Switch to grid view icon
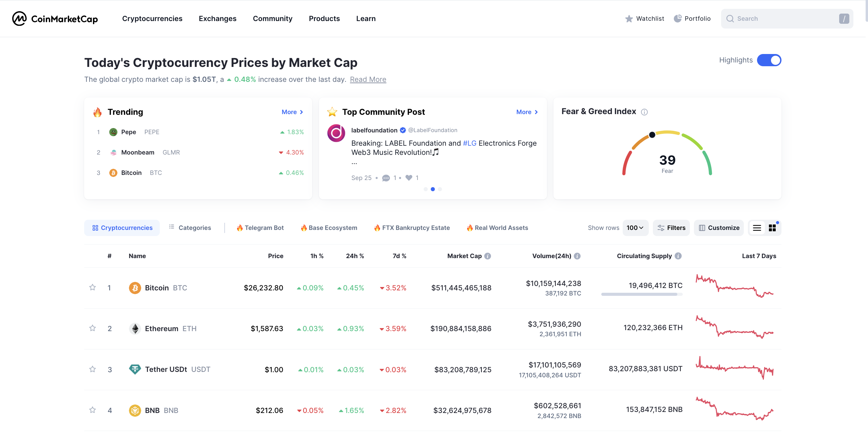This screenshot has width=868, height=432. [x=772, y=228]
